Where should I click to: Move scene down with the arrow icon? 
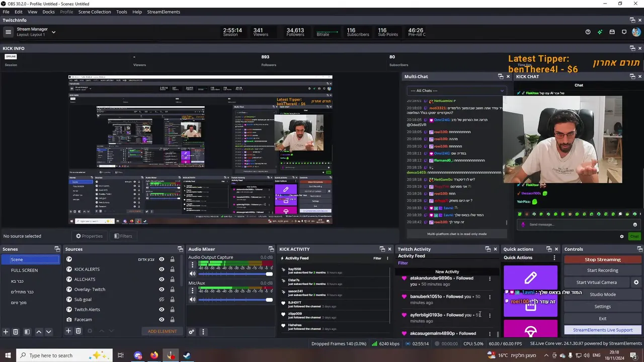(49, 332)
